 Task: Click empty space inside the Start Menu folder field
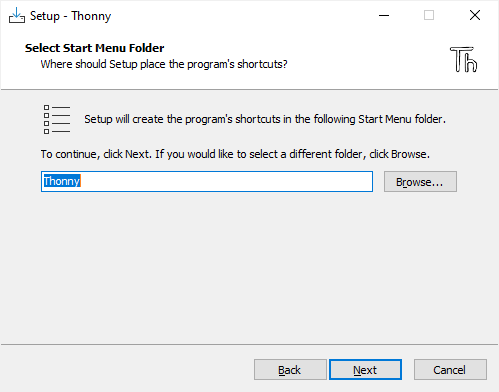(x=227, y=182)
